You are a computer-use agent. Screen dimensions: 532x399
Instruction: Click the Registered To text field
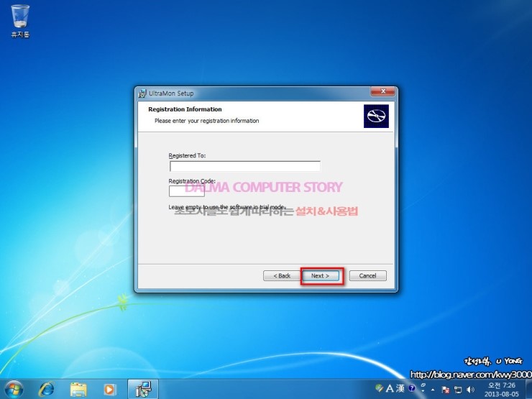244,166
